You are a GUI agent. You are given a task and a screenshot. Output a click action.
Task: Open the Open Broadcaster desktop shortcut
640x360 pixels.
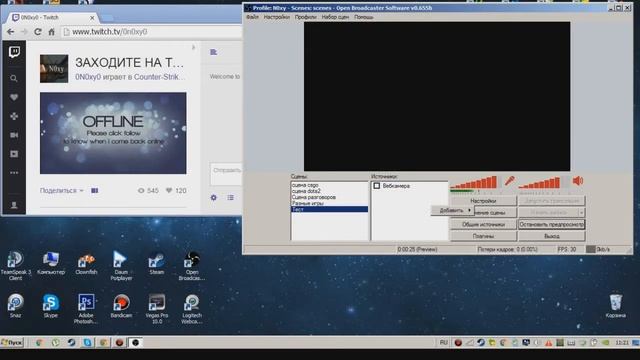192,266
